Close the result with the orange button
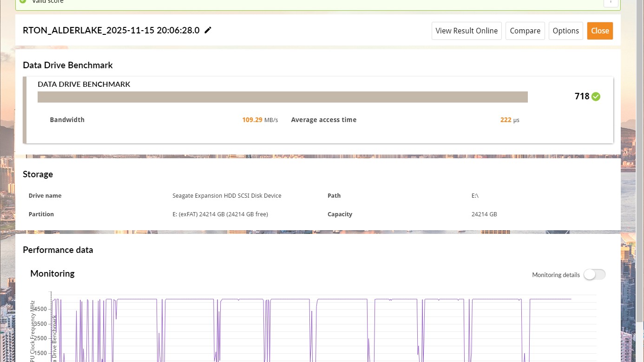Screen dimensions: 644x362 599,31
